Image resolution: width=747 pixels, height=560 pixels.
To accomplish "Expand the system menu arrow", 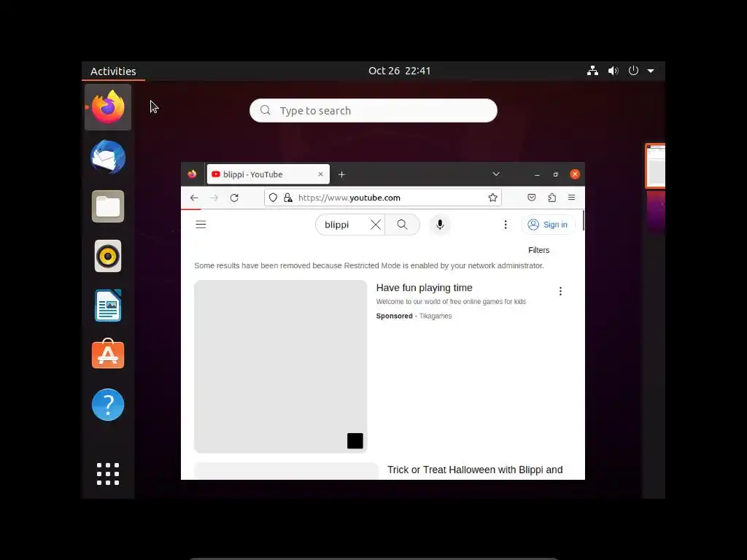I will pyautogui.click(x=651, y=71).
